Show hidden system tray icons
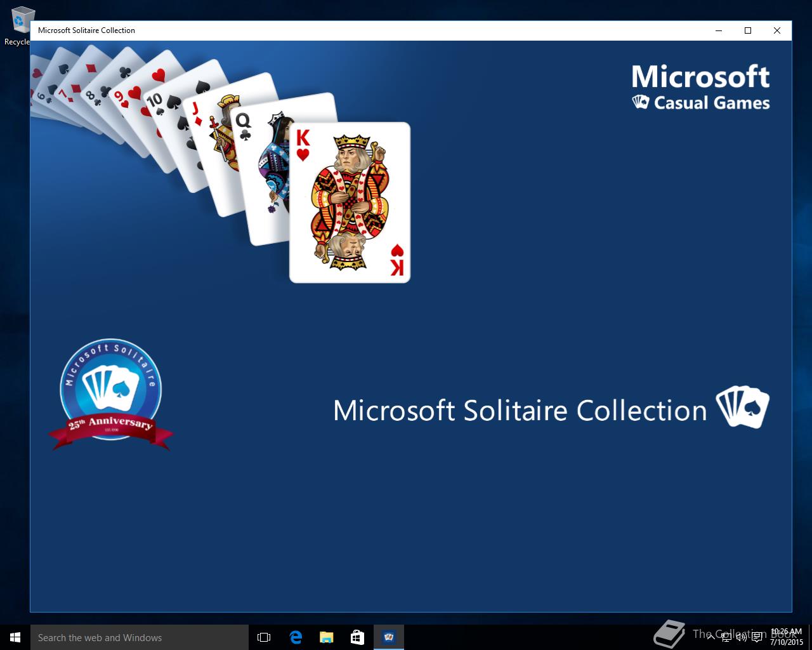This screenshot has width=812, height=650. [711, 637]
